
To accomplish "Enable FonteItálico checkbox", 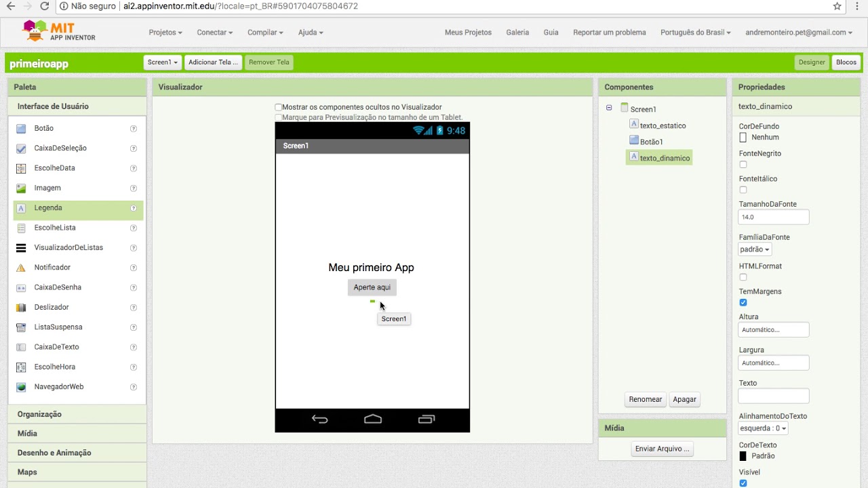I will coord(743,190).
